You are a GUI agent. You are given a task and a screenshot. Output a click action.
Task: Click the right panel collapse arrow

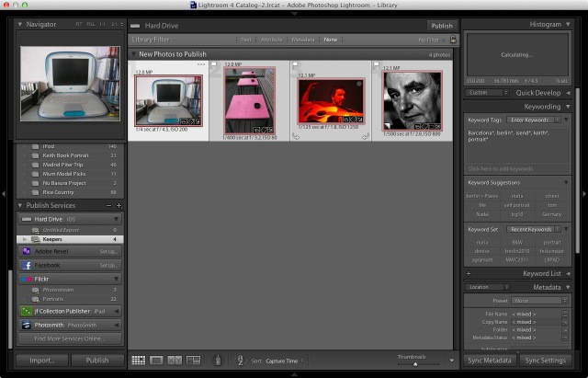tap(584, 194)
